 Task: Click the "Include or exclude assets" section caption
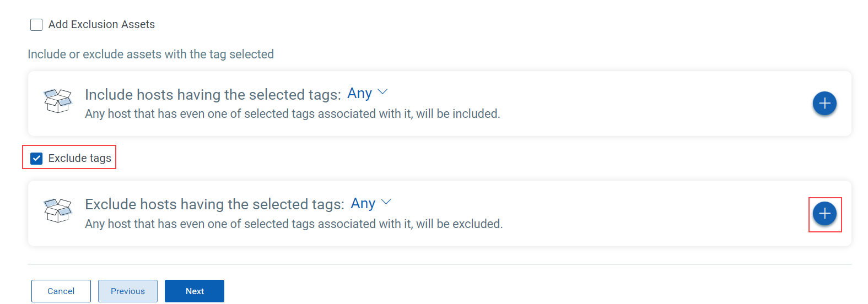tap(150, 55)
